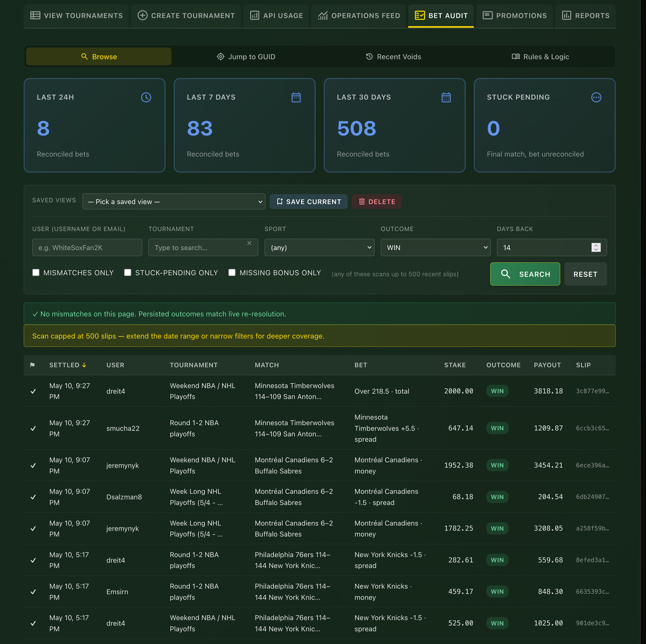Open the saved views dropdown
The height and width of the screenshot is (644, 646).
tap(173, 202)
